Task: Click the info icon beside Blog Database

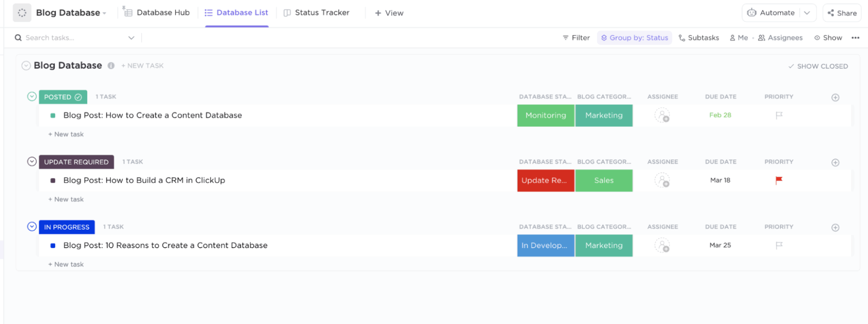Action: pyautogui.click(x=111, y=66)
